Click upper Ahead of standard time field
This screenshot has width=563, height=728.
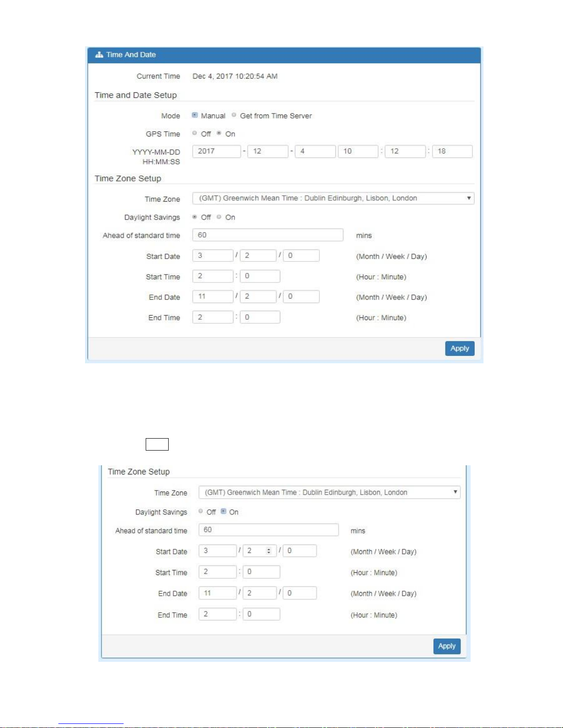268,235
